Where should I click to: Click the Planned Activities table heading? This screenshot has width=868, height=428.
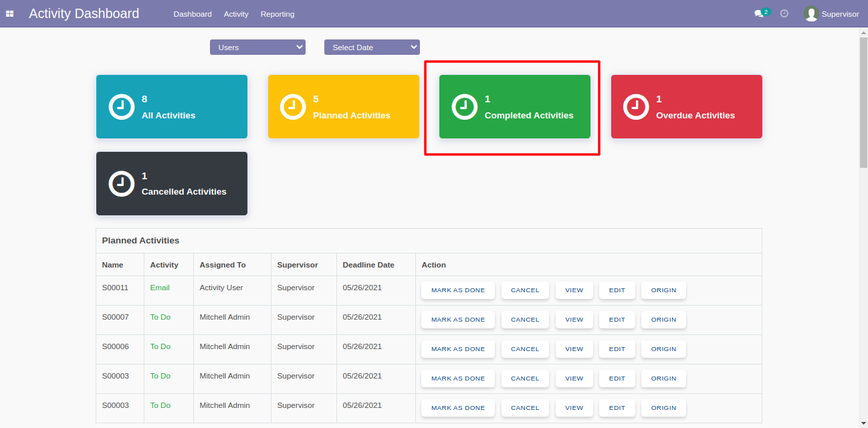140,240
